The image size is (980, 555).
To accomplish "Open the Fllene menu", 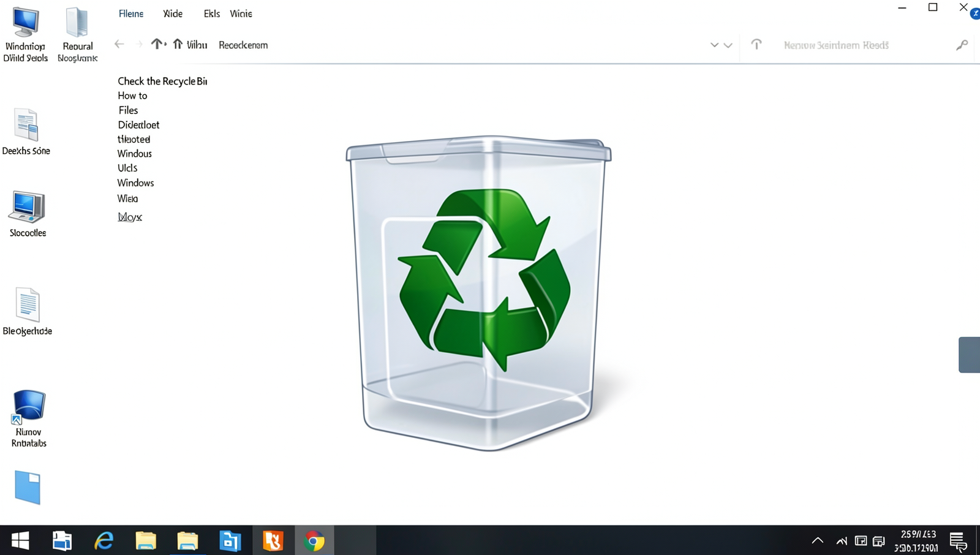I will coord(131,13).
